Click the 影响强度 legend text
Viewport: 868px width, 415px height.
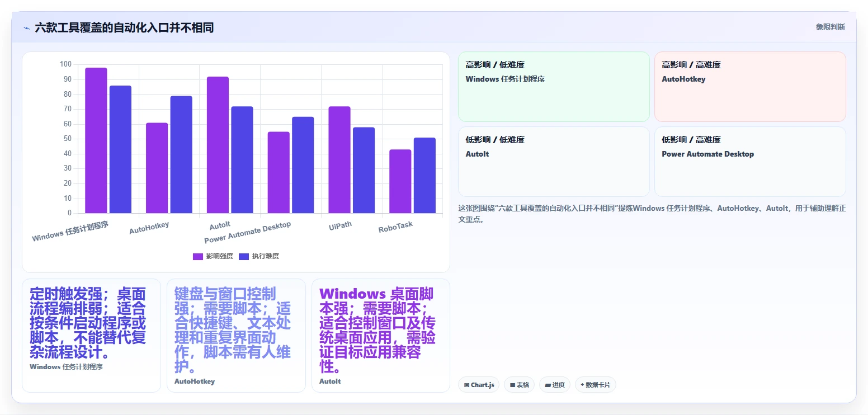click(219, 256)
